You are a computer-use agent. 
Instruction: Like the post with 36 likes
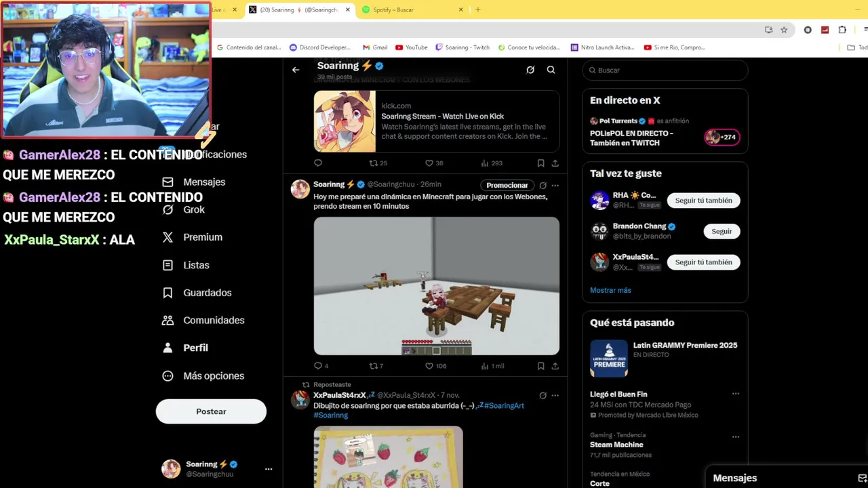434,163
